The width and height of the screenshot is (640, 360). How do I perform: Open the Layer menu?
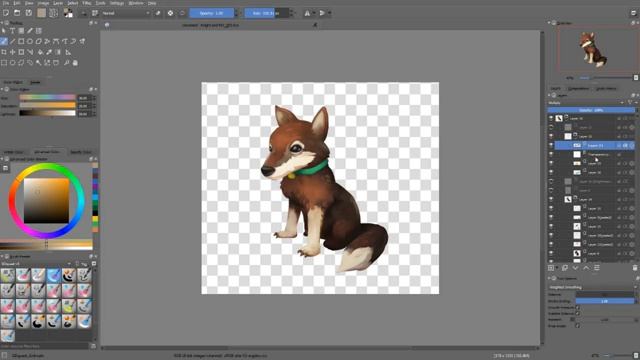58,3
